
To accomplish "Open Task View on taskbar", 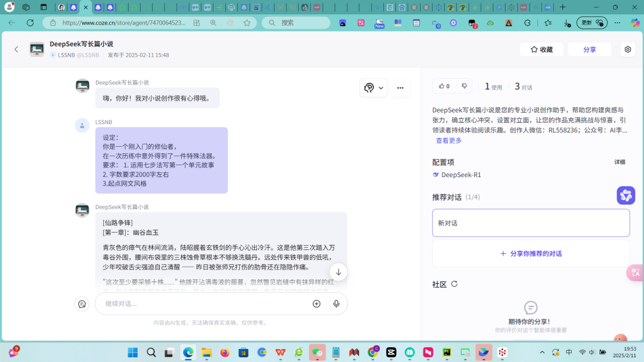I will (x=169, y=352).
